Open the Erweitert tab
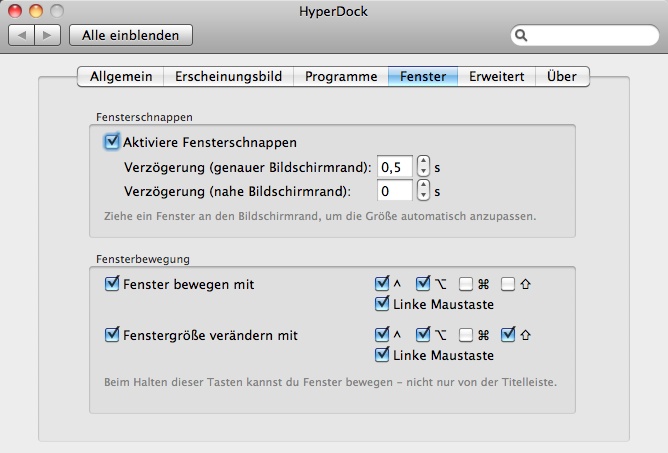This screenshot has width=668, height=453. [496, 76]
